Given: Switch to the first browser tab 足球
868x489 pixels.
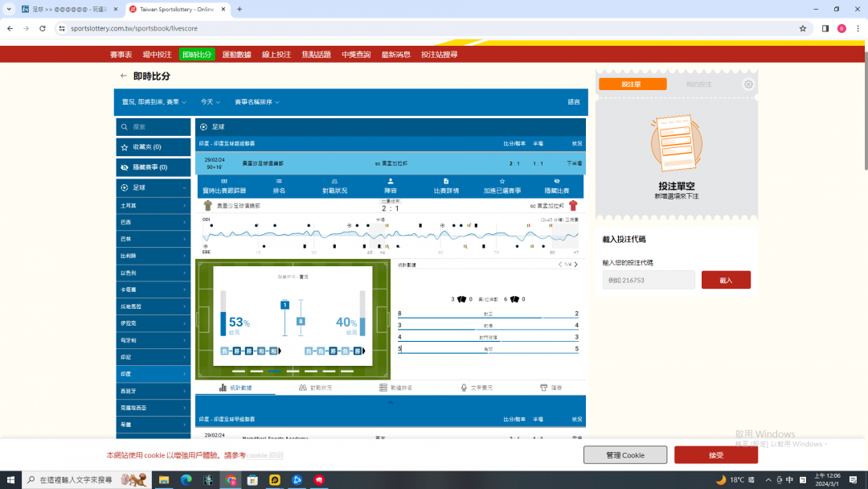Looking at the screenshot, I should [x=69, y=10].
